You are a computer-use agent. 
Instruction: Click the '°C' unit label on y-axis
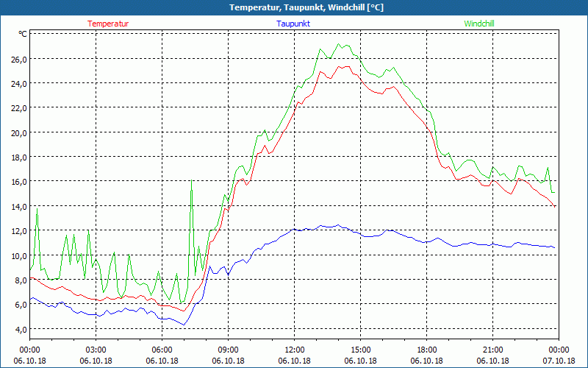[x=23, y=34]
